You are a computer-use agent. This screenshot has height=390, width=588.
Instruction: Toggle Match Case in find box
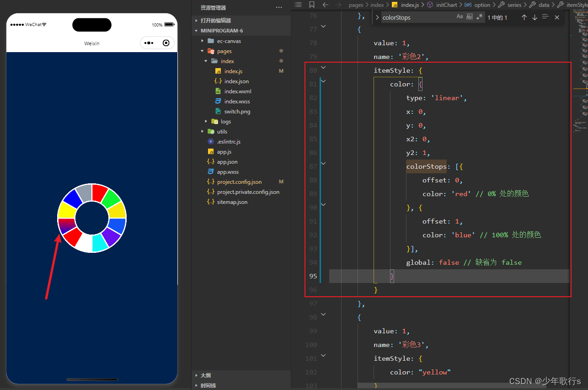point(460,17)
